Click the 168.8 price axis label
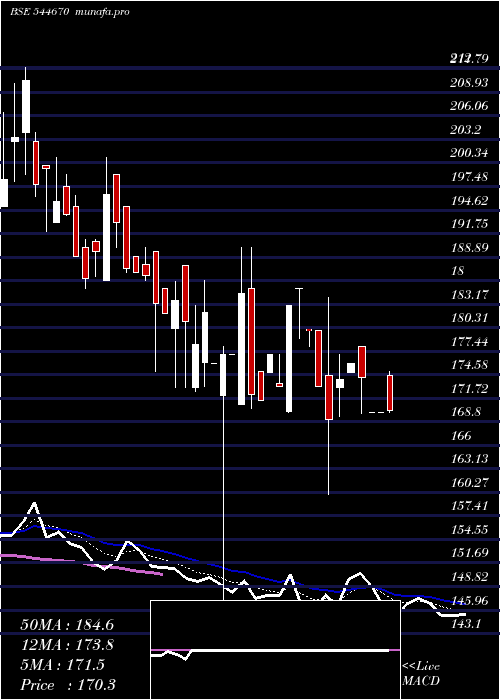 466,412
